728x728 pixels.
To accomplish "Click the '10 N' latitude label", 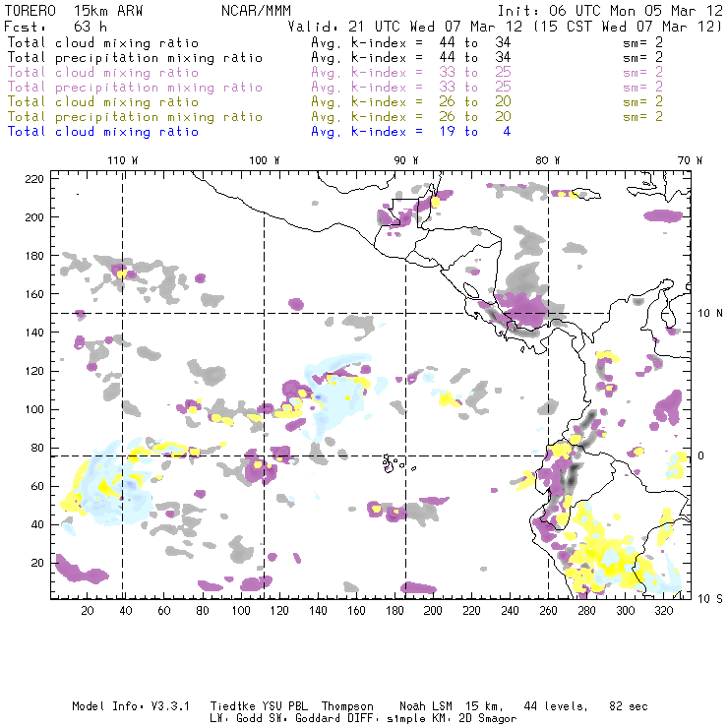I will (710, 314).
